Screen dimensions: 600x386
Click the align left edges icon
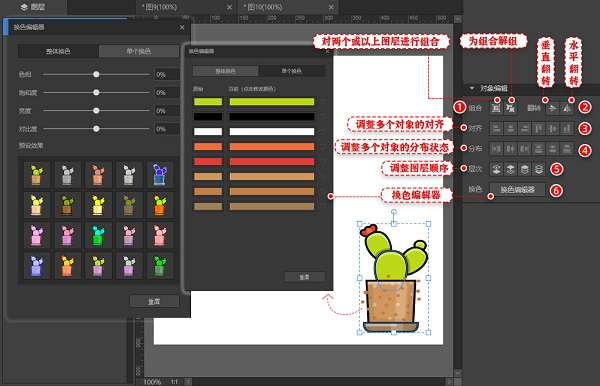coord(496,129)
